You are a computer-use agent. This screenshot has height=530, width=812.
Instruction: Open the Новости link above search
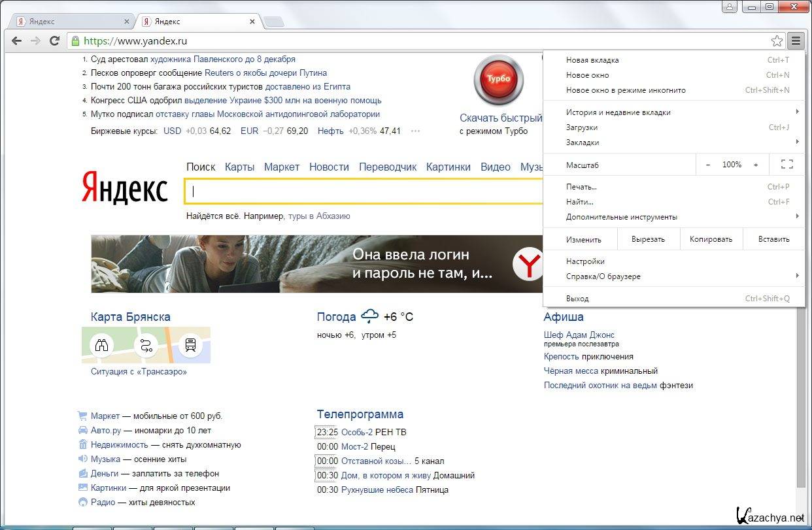(x=329, y=167)
